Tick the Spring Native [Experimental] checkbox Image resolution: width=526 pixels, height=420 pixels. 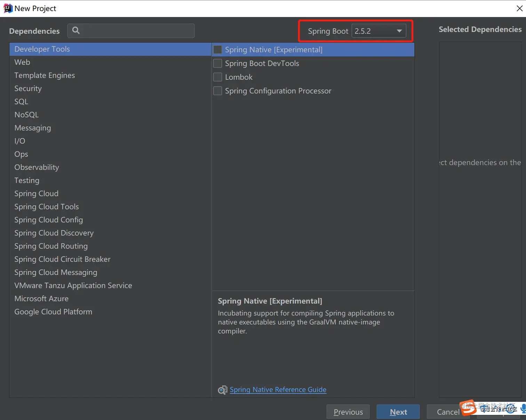218,50
